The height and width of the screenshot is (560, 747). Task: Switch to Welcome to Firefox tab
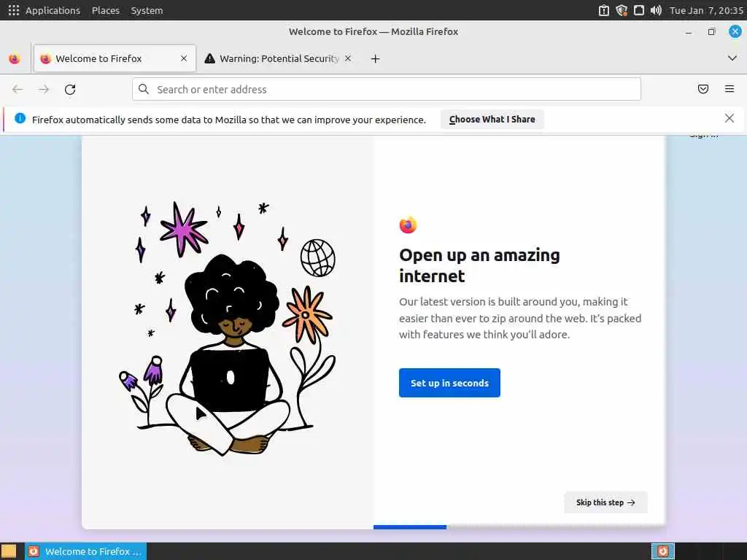pyautogui.click(x=115, y=58)
